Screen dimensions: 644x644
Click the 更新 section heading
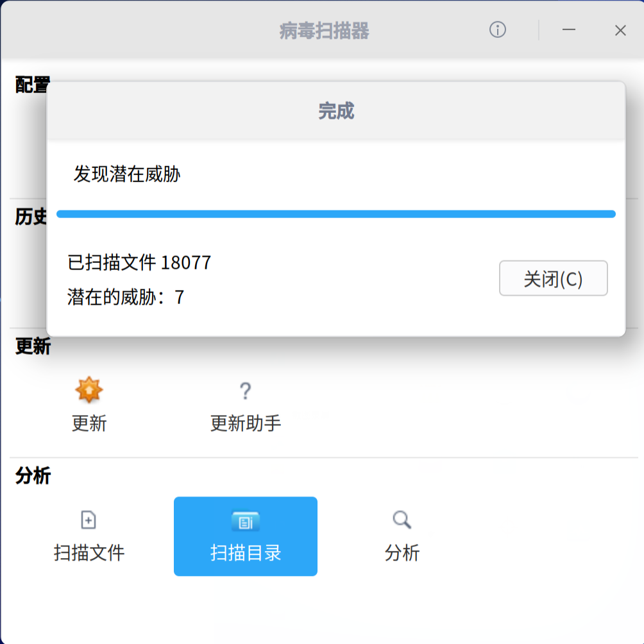33,346
